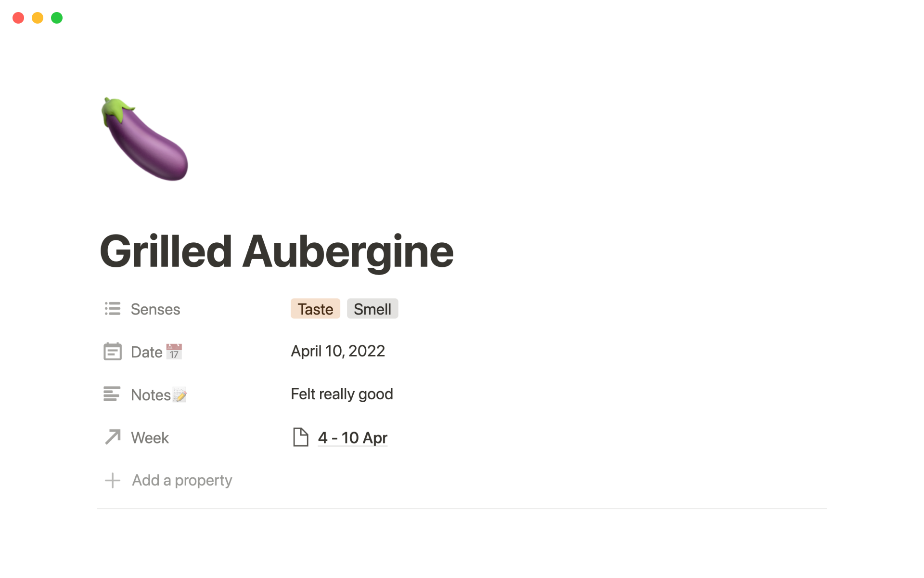This screenshot has height=578, width=924.
Task: Edit the 'Felt really good' notes field
Action: 342,394
